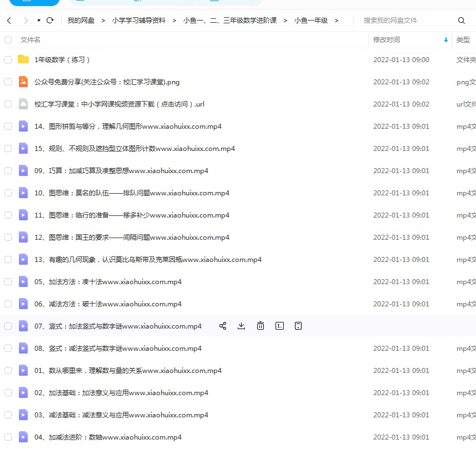476x449 pixels.
Task: Tick checkbox for 15、规则、不规则 video
Action: (8, 148)
